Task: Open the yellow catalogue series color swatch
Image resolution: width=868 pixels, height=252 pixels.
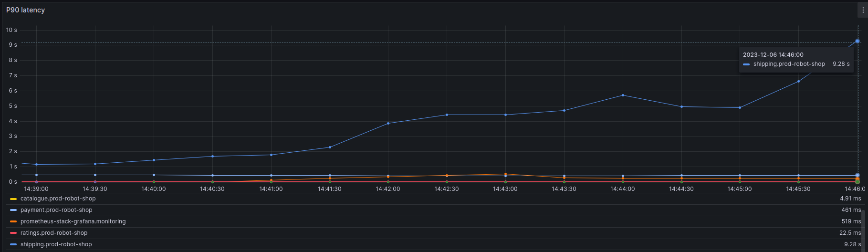Action: point(13,199)
